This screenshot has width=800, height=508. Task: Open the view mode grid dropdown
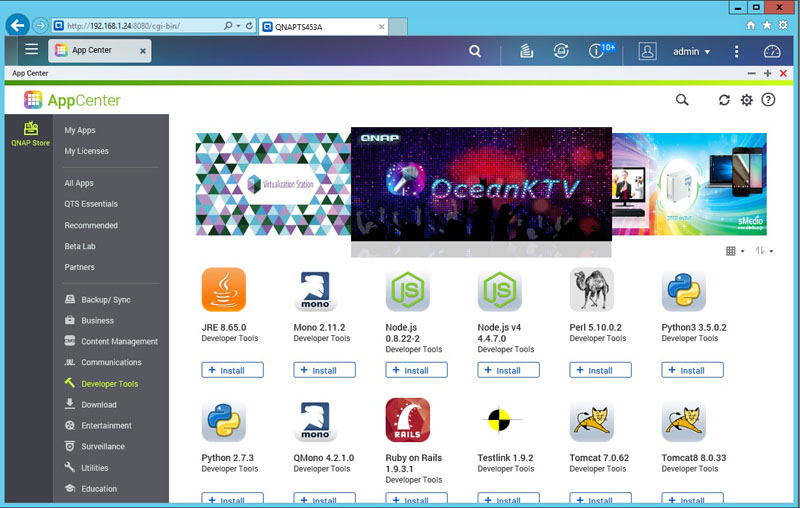click(735, 250)
